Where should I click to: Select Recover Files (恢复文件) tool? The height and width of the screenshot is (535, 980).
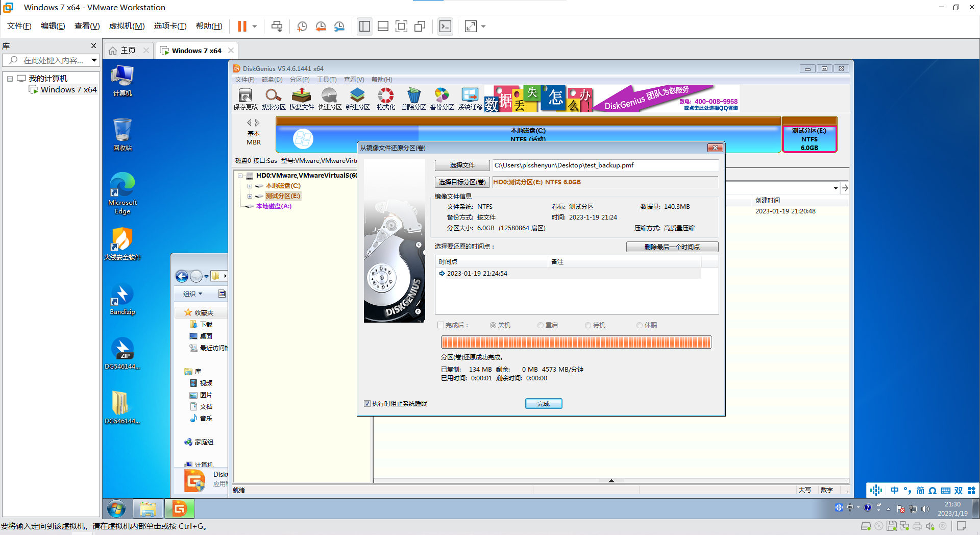tap(302, 99)
